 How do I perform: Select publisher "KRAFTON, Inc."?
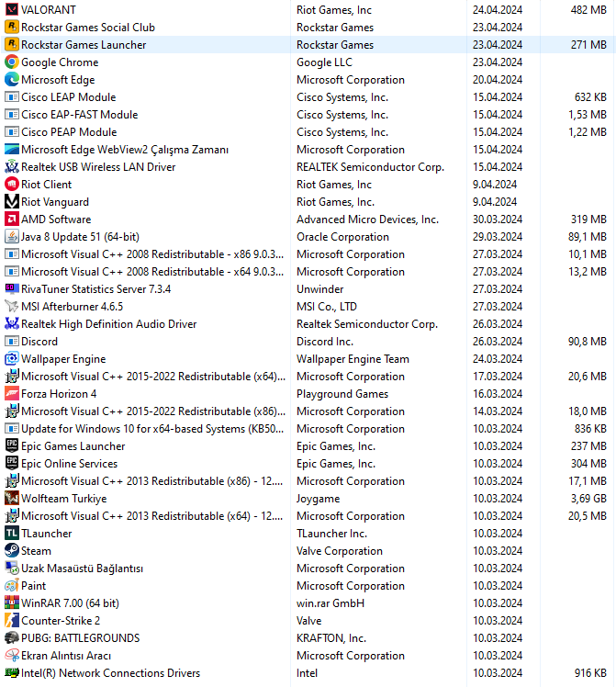331,638
